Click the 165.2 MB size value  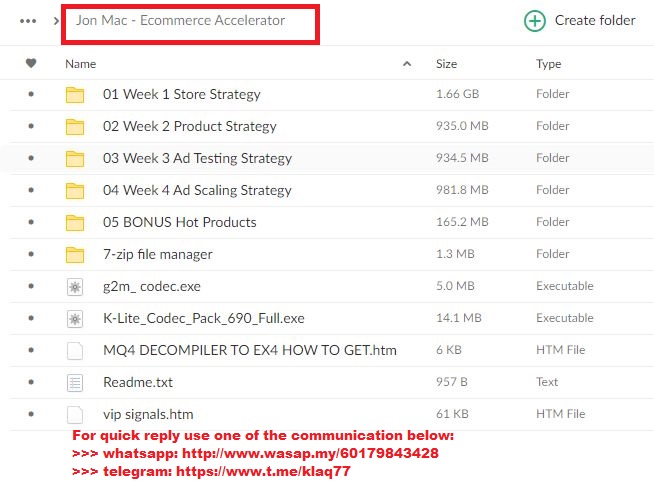(462, 222)
